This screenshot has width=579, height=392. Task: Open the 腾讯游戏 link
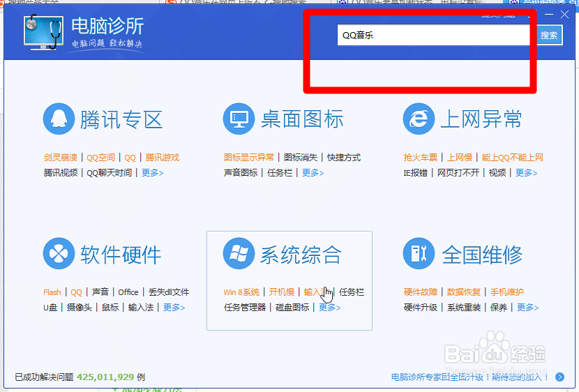(x=162, y=158)
